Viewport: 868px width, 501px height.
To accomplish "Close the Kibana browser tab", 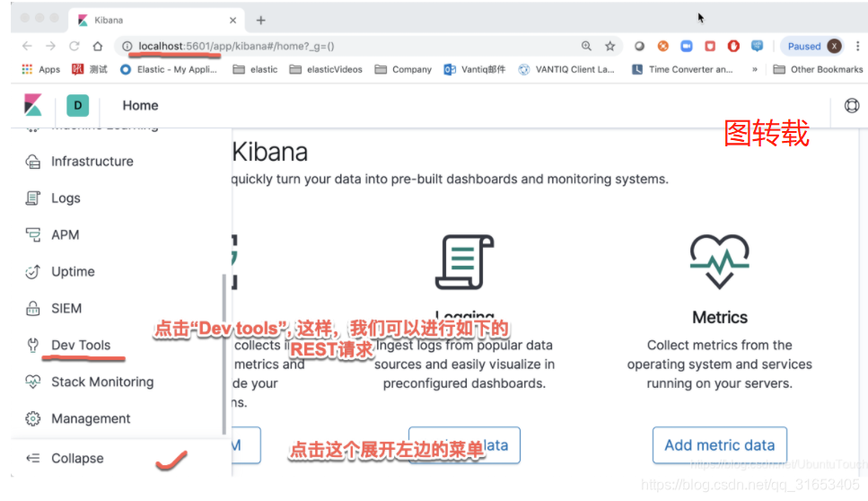I will 232,21.
